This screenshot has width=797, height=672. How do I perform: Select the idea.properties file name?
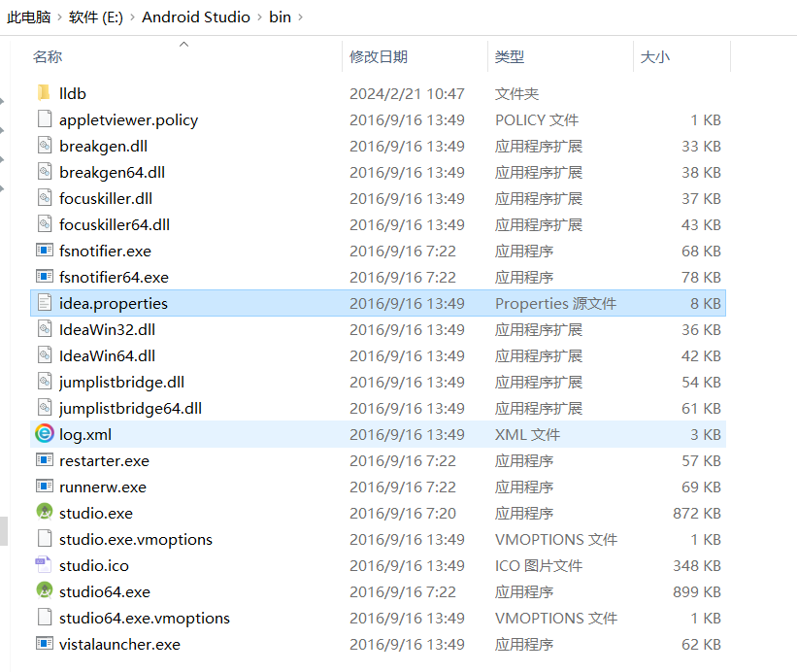114,303
